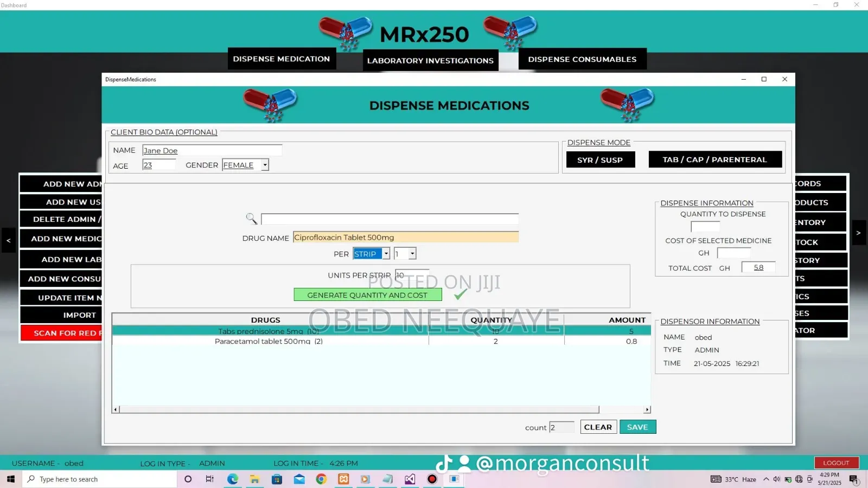
Task: Click the LOGOUT button
Action: pos(836,463)
